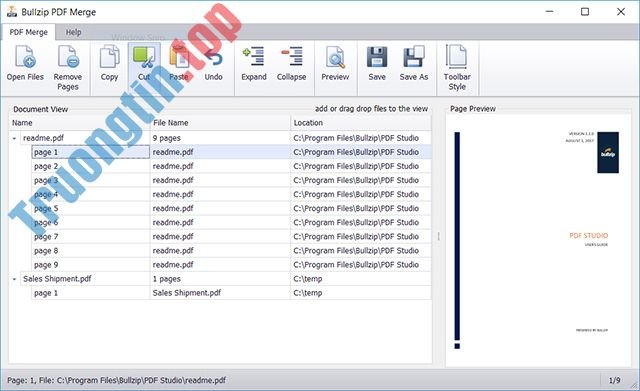Select page 9 of readme.pdf

coord(232,265)
